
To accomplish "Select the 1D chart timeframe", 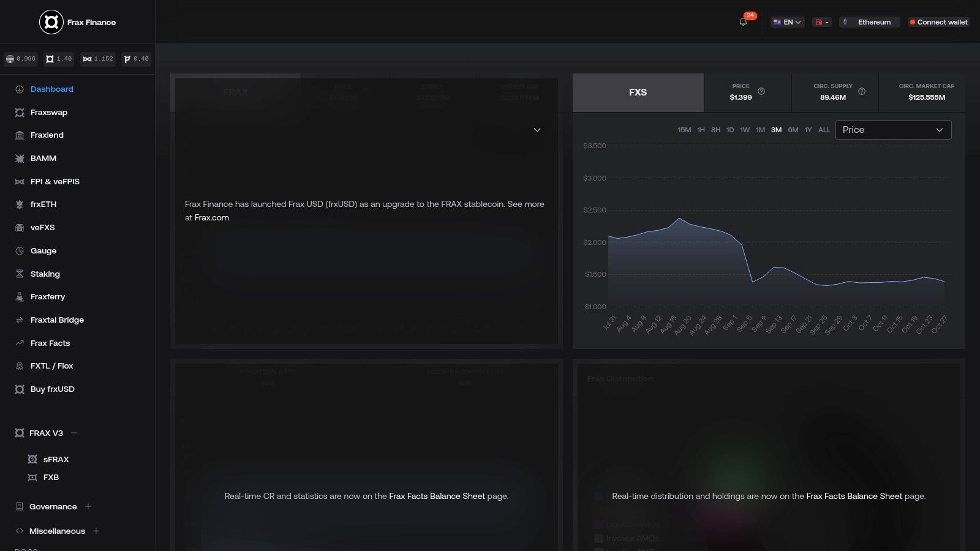I will pyautogui.click(x=730, y=130).
